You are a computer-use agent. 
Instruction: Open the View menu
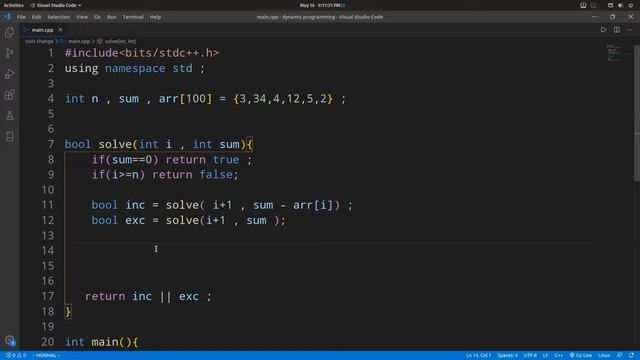(x=82, y=17)
